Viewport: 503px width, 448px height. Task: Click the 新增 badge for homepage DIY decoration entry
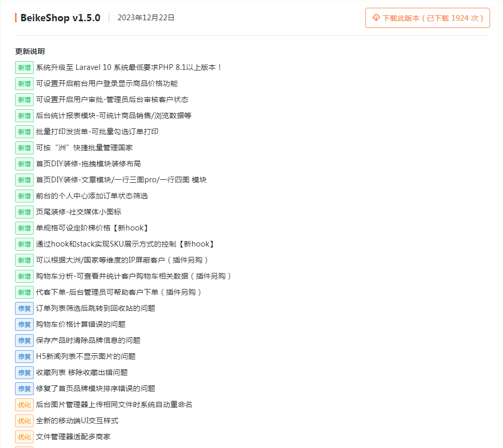click(24, 164)
